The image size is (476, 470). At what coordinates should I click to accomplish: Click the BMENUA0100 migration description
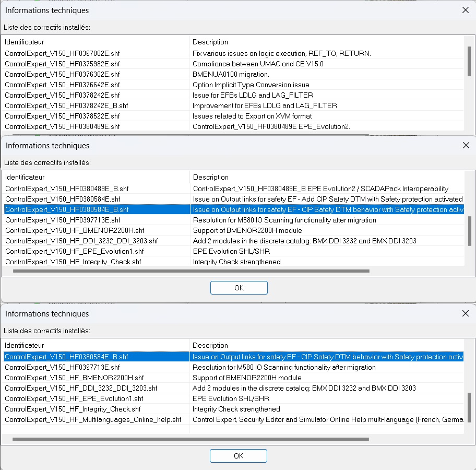point(231,74)
